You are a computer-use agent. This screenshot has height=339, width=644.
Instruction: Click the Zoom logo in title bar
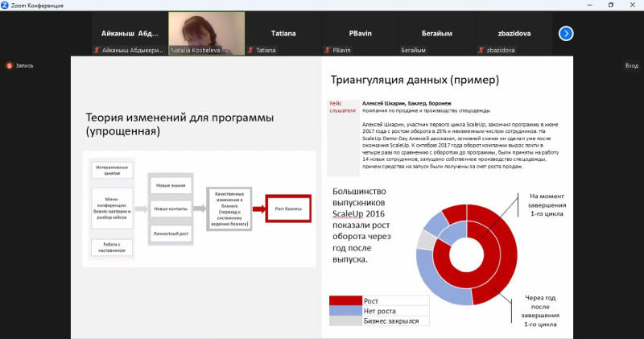coord(6,5)
